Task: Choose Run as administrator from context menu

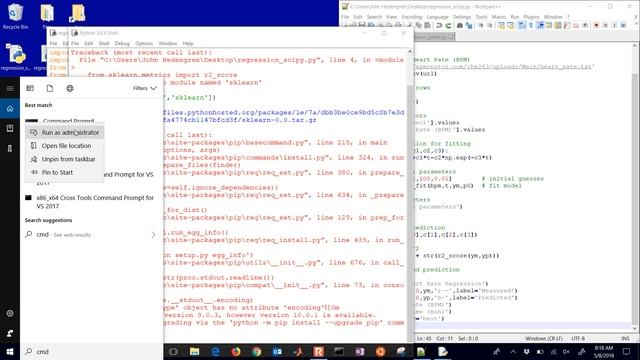Action: [x=64, y=132]
